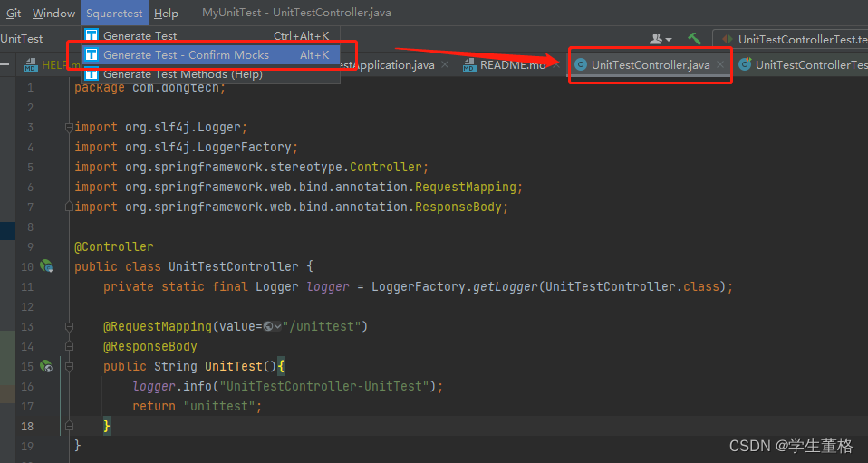Click the ResponseBody import on line 7
The height and width of the screenshot is (463, 868).
coord(291,207)
